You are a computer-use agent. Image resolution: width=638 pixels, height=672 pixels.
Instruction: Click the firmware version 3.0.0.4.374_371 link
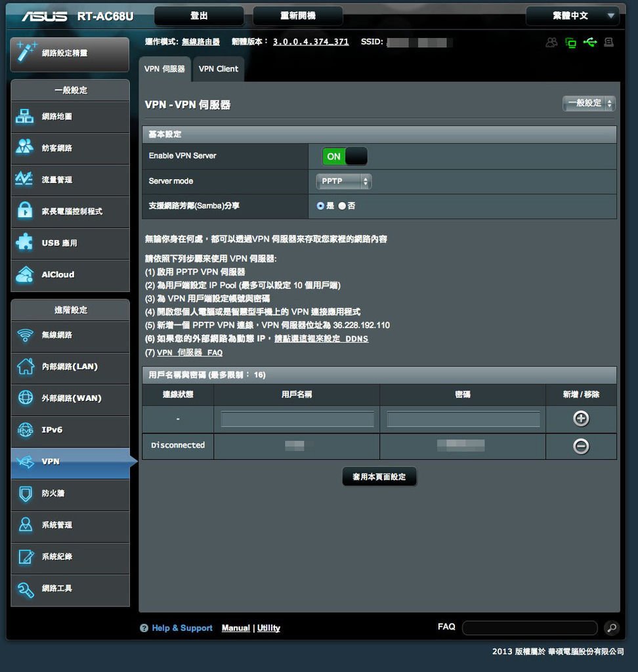[311, 41]
